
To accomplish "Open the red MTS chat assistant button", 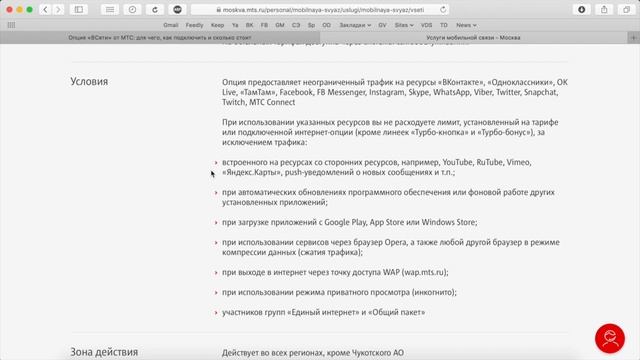I will pos(610,338).
